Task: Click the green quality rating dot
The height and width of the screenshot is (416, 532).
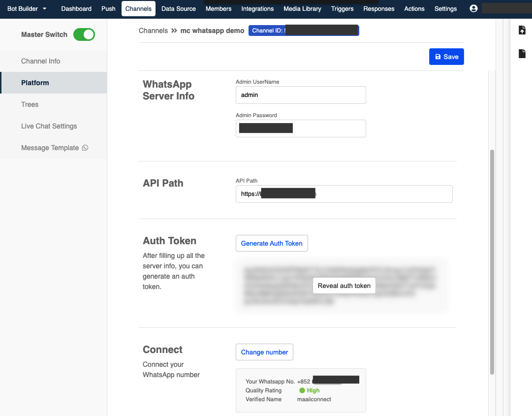Action: [302, 390]
